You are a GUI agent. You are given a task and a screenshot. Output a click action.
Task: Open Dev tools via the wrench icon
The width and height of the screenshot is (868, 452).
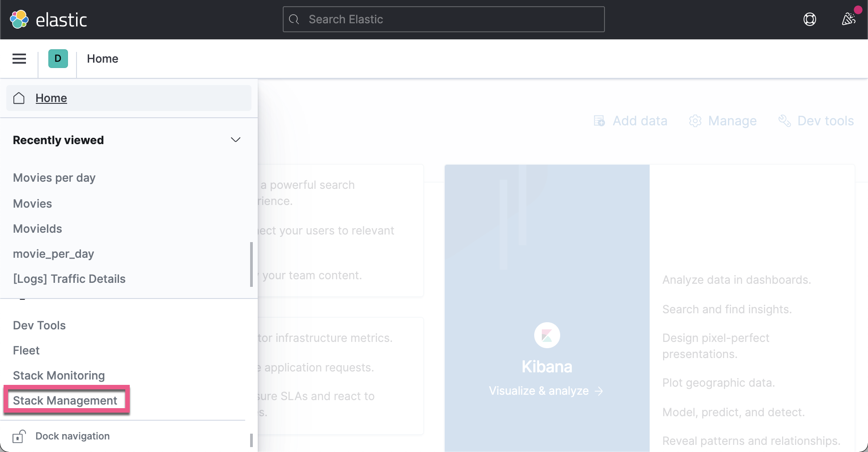[784, 121]
